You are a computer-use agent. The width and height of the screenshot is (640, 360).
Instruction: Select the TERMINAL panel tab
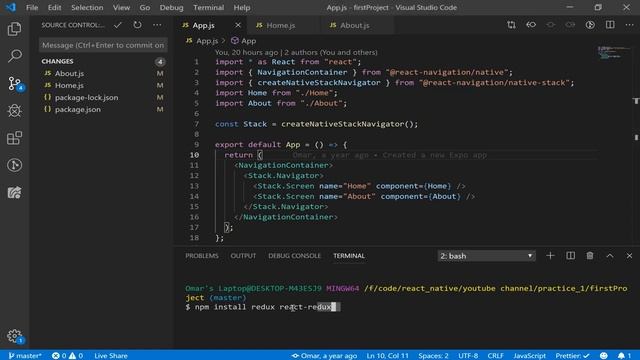point(349,256)
